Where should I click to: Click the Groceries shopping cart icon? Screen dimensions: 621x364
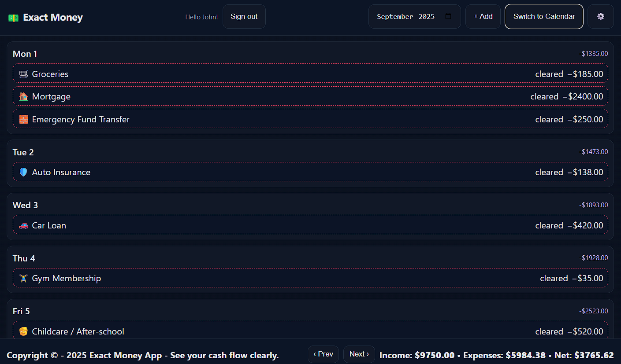point(23,74)
